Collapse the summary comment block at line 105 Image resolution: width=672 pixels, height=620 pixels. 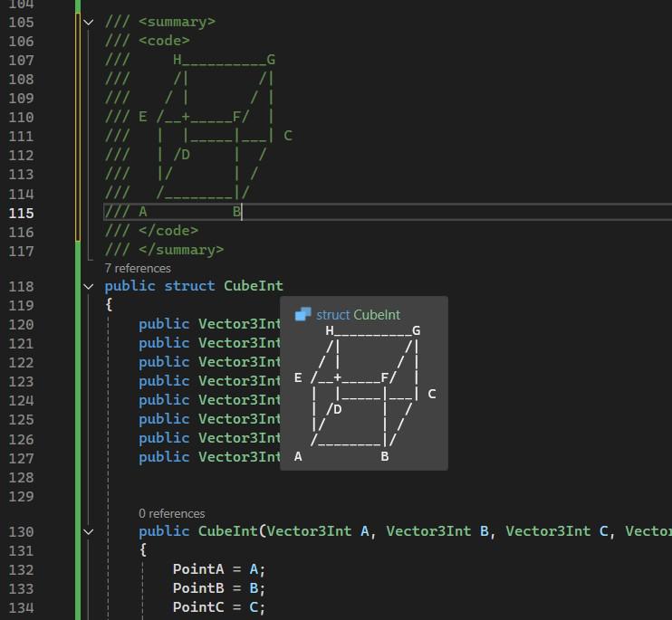[88, 22]
